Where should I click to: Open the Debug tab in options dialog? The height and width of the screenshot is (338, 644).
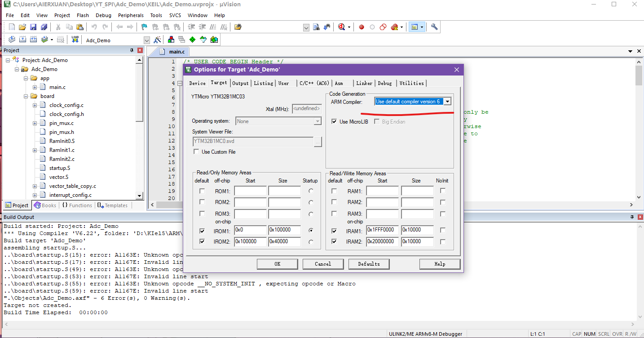pyautogui.click(x=385, y=83)
